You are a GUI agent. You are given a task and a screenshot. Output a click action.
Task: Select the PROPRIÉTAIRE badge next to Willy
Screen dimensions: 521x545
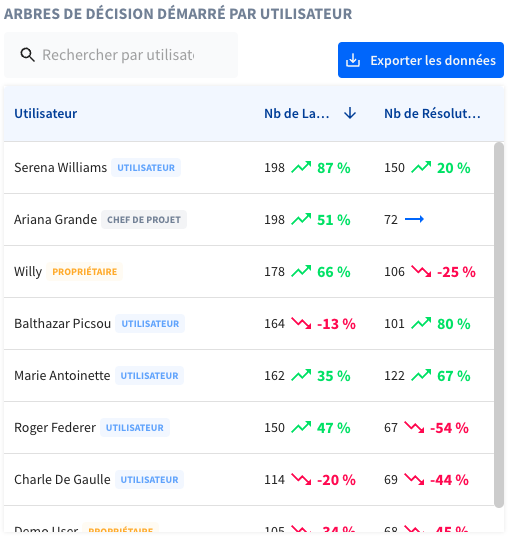(x=84, y=271)
